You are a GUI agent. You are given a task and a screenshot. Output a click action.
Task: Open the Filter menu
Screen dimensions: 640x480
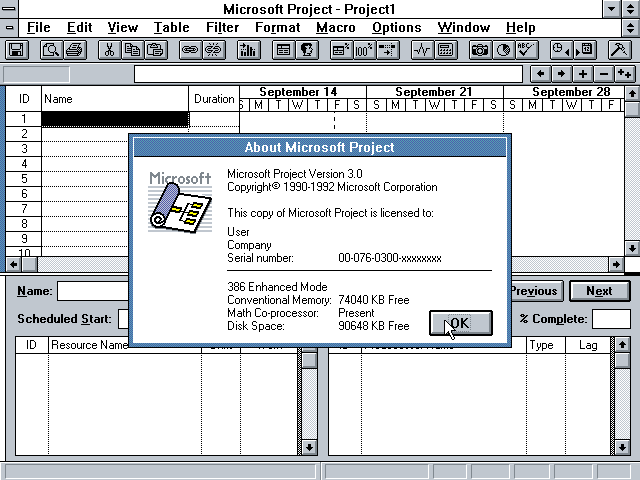[222, 27]
